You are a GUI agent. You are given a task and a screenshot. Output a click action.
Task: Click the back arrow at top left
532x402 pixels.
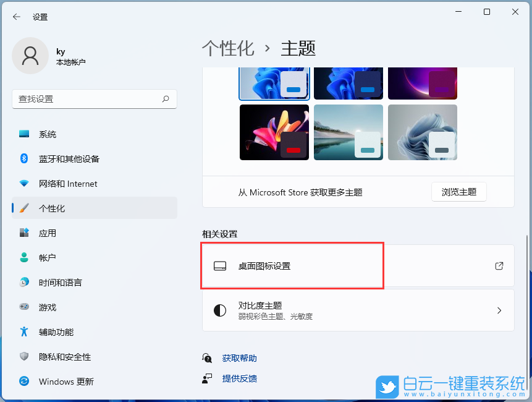[16, 17]
